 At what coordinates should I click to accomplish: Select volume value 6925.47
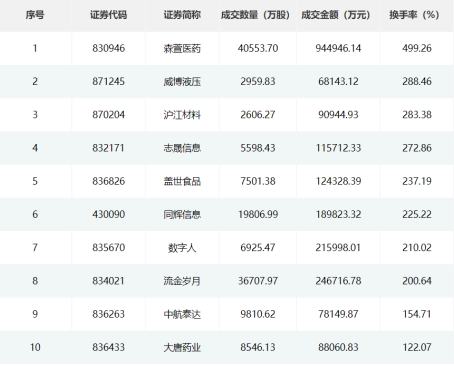tap(258, 248)
